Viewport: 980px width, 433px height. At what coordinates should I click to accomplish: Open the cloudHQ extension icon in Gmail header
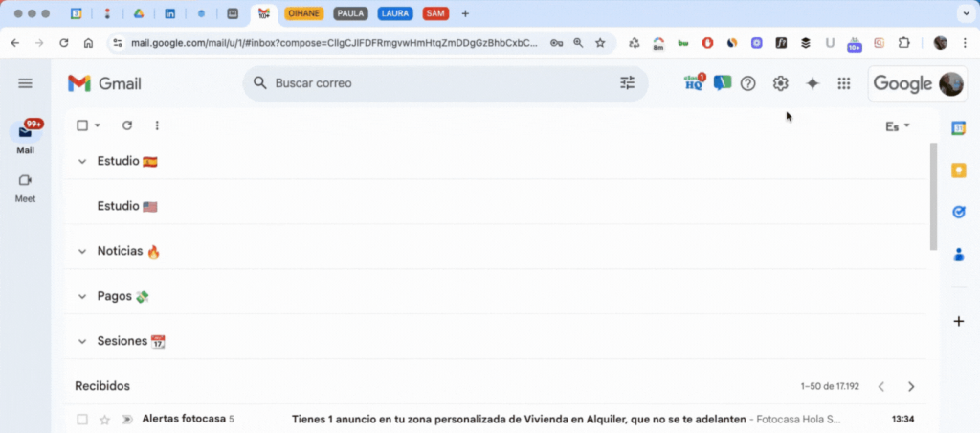click(695, 82)
